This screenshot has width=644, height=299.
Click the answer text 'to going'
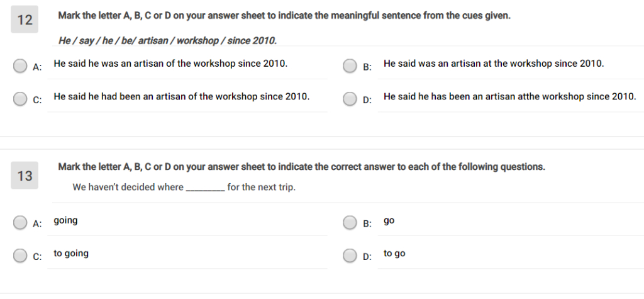pyautogui.click(x=71, y=254)
